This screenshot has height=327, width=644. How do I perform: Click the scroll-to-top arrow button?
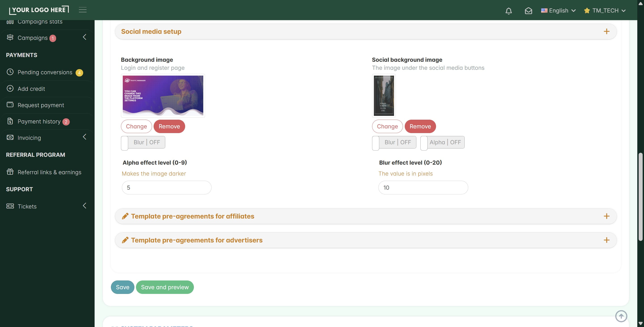point(621,316)
